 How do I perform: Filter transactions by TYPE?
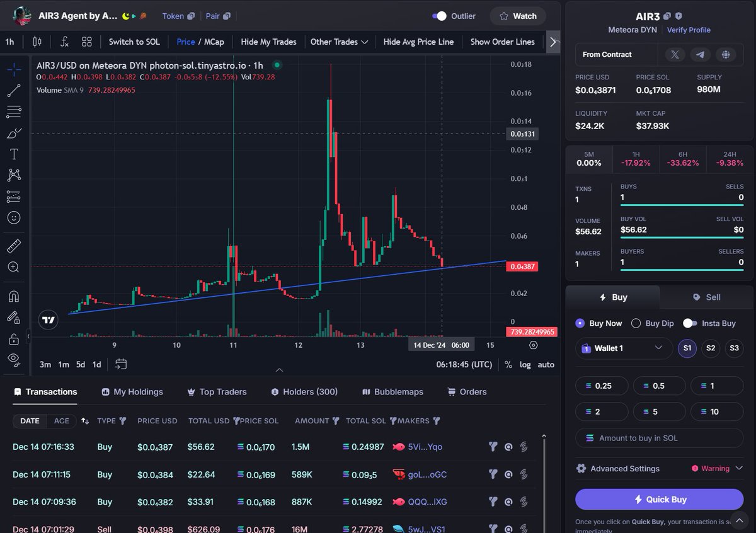(123, 421)
